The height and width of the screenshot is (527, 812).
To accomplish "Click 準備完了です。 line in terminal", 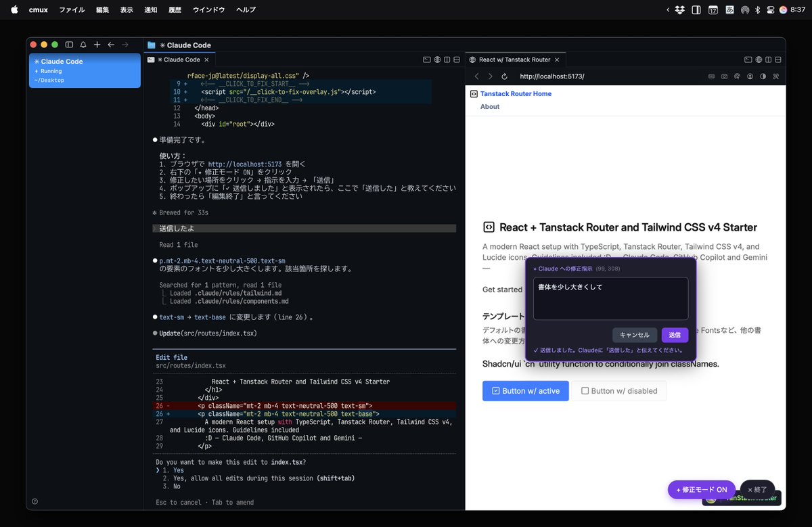I will [x=183, y=140].
